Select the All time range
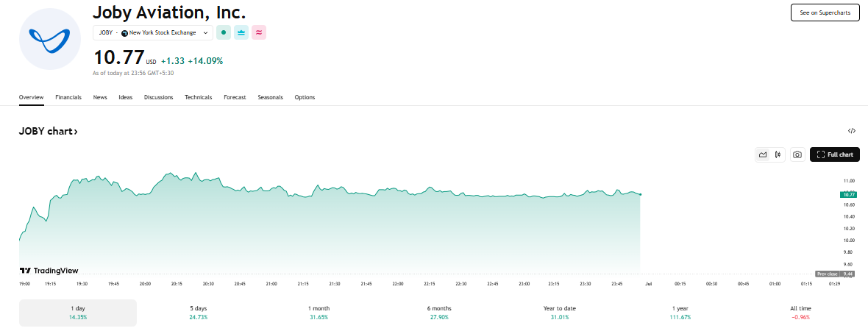The image size is (868, 331). [x=800, y=313]
